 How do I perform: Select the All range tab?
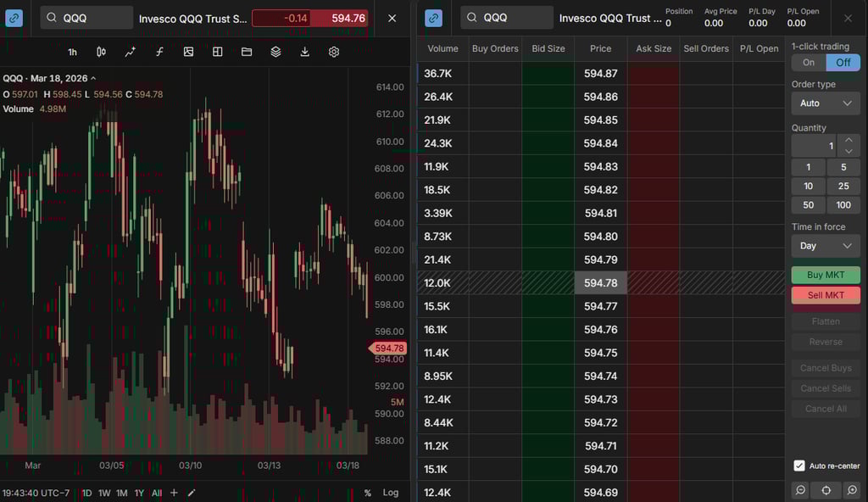point(157,493)
